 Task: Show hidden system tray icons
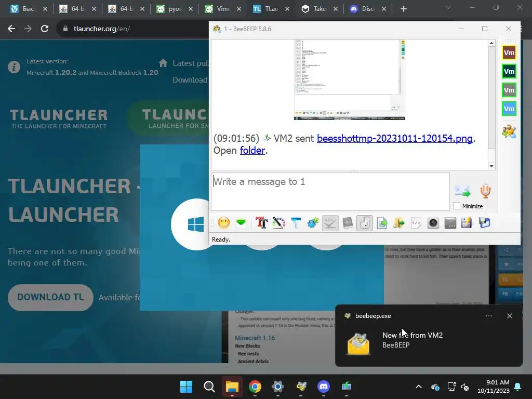click(419, 387)
